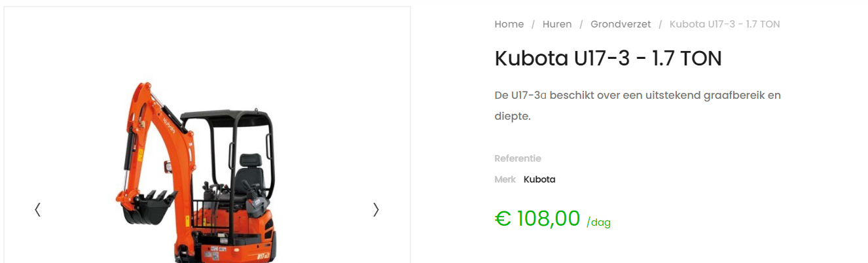This screenshot has width=868, height=263.
Task: Go to Home in the breadcrumb
Action: (x=509, y=24)
